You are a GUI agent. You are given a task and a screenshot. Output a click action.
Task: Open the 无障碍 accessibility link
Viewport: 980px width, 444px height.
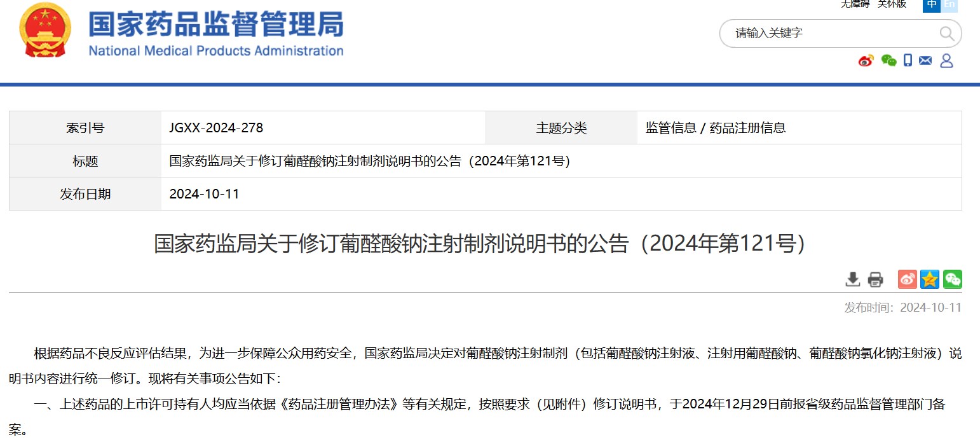tap(855, 4)
